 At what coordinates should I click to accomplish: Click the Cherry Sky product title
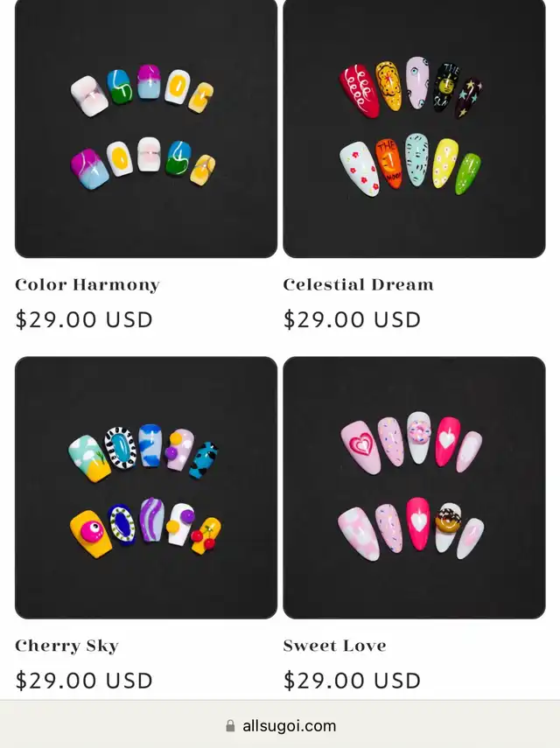coord(66,646)
